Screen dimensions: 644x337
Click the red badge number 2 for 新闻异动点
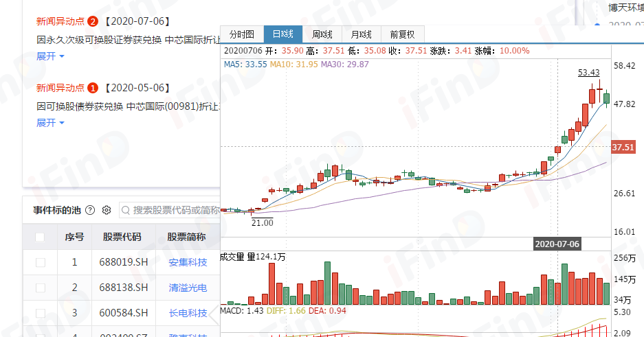93,21
